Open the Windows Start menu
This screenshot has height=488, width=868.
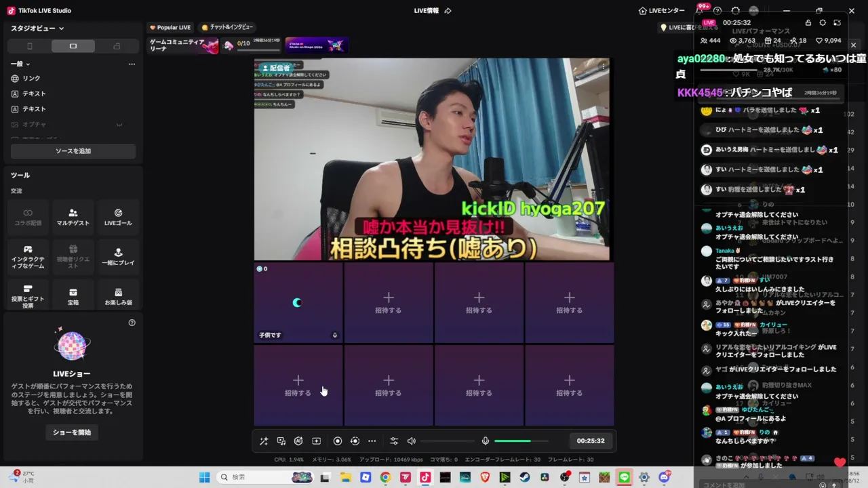coord(204,477)
